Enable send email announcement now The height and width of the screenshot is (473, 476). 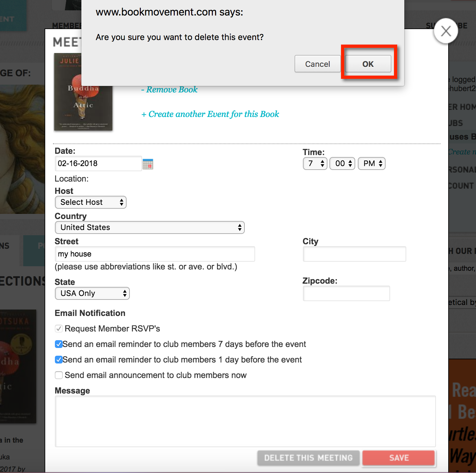pyautogui.click(x=59, y=375)
